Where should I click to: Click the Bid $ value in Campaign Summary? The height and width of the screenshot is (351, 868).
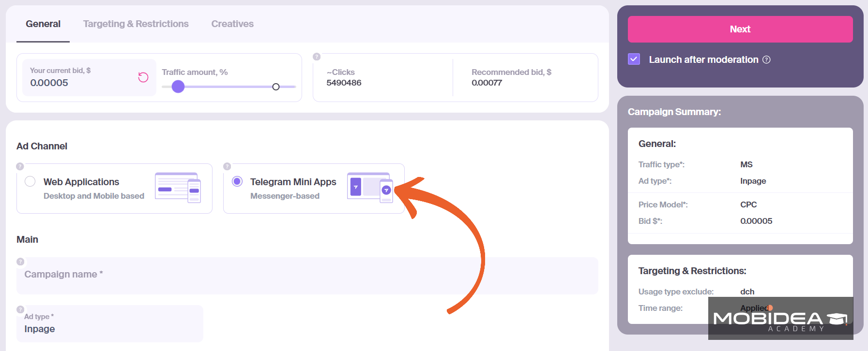point(756,221)
